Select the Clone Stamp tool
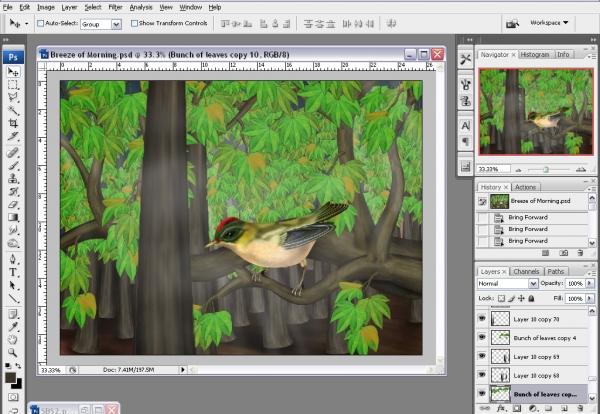The width and height of the screenshot is (600, 414). [x=13, y=178]
